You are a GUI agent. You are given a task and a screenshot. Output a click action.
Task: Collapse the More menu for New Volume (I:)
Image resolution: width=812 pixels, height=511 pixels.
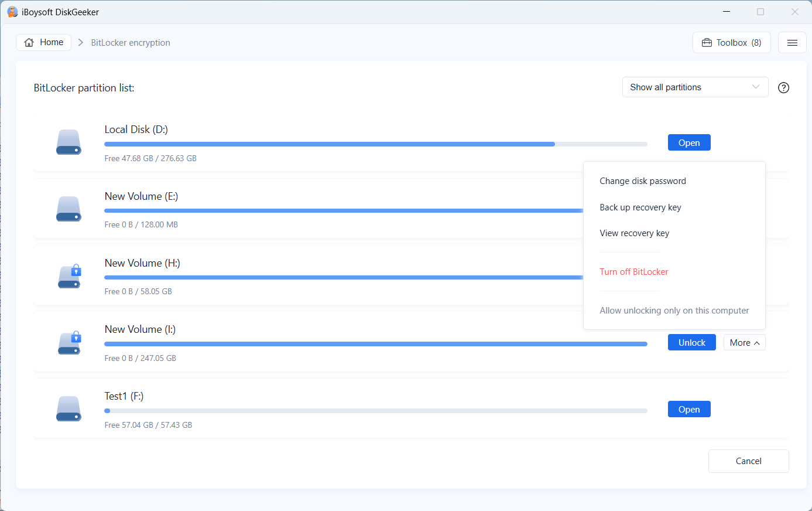744,343
